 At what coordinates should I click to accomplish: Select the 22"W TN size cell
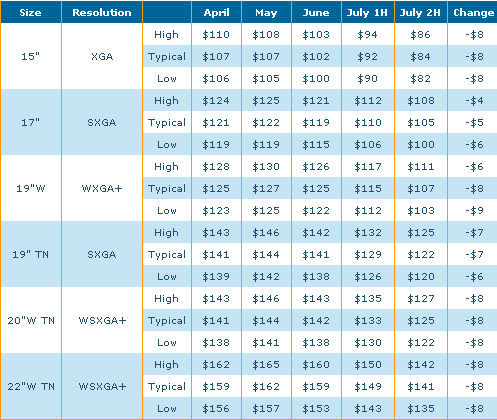(x=31, y=386)
